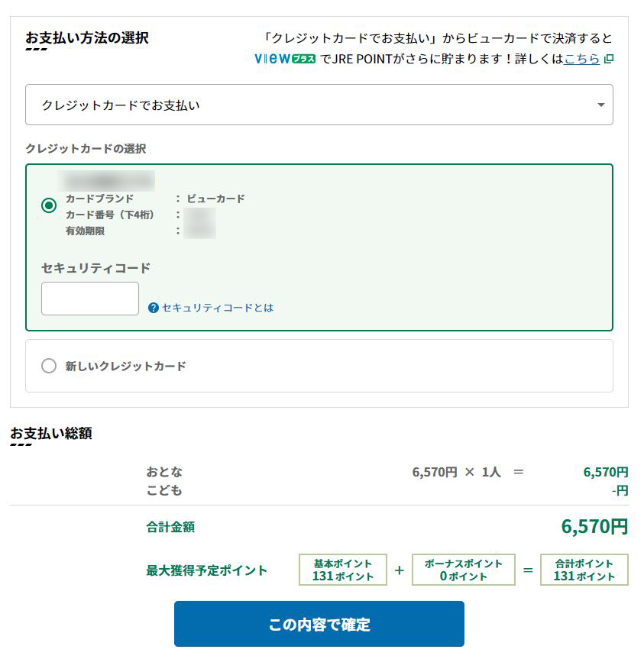The height and width of the screenshot is (659, 644).
Task: Click the おとな 6,570円 price row
Action: (x=387, y=472)
